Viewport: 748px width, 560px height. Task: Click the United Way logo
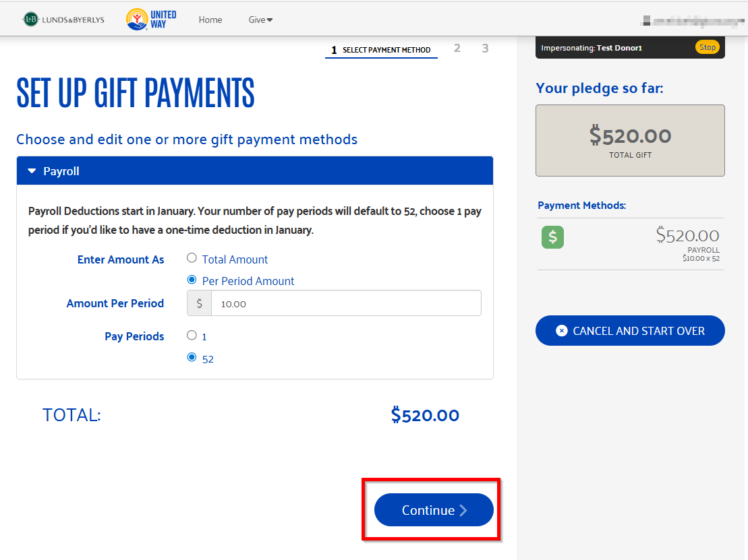[x=151, y=20]
